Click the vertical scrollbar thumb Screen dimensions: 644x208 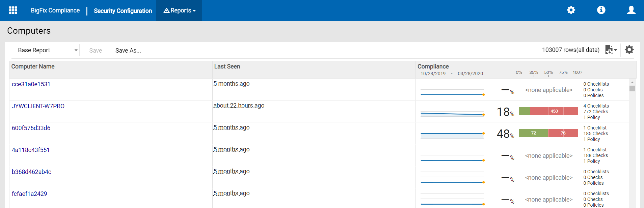click(x=632, y=89)
